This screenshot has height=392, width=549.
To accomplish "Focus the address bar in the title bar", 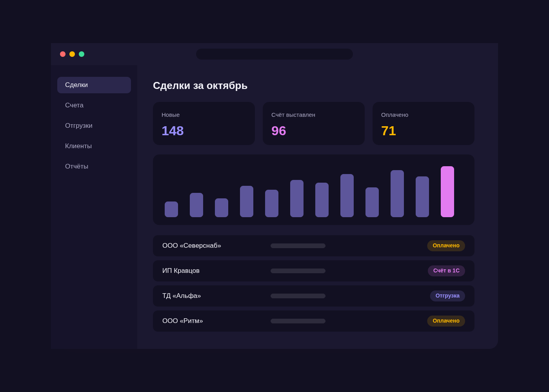I will (x=274, y=54).
